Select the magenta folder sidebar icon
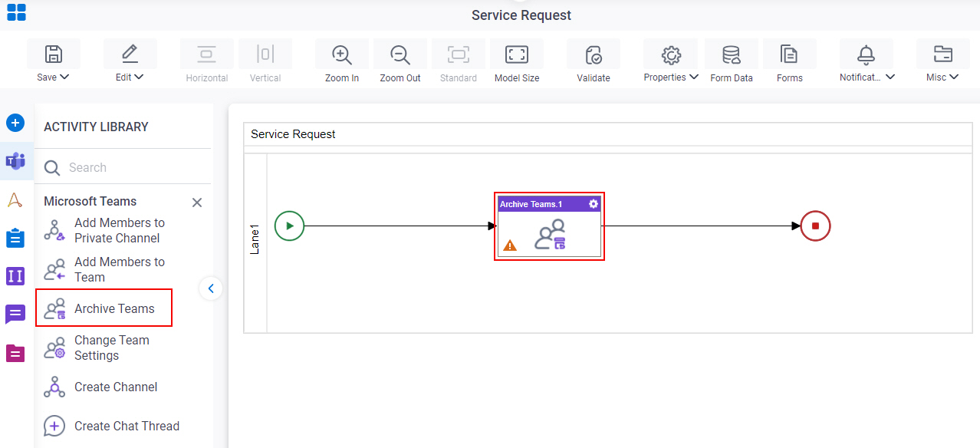The width and height of the screenshot is (980, 448). pos(15,353)
